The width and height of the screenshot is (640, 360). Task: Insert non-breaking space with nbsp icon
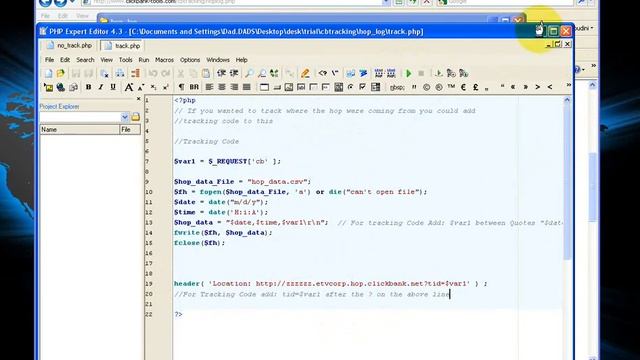(397, 87)
